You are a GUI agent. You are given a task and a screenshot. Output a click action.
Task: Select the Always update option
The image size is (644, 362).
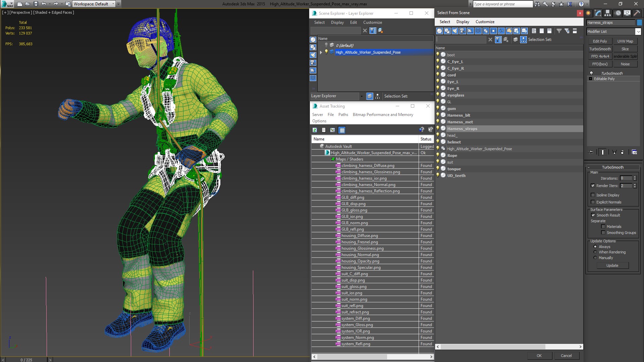coord(595,247)
